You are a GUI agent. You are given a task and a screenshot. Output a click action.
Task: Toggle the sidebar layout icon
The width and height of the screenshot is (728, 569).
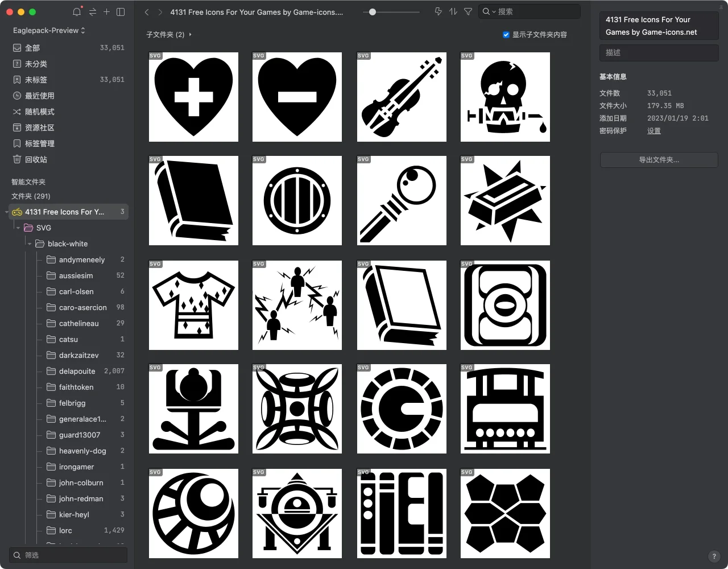pos(121,12)
